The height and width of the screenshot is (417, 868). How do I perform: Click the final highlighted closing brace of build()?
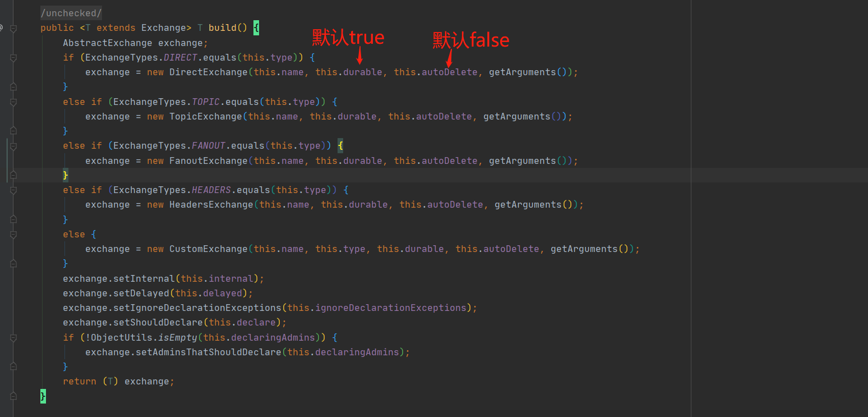point(43,396)
